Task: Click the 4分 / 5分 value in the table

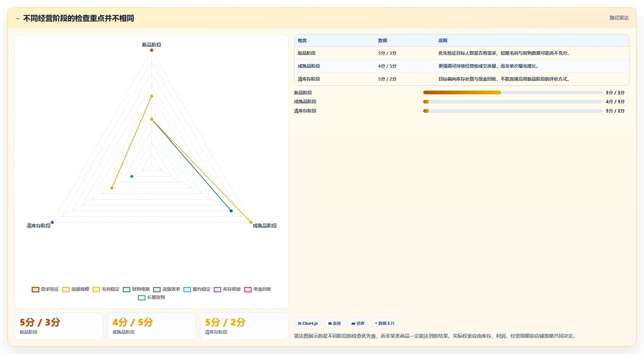Action: (387, 66)
